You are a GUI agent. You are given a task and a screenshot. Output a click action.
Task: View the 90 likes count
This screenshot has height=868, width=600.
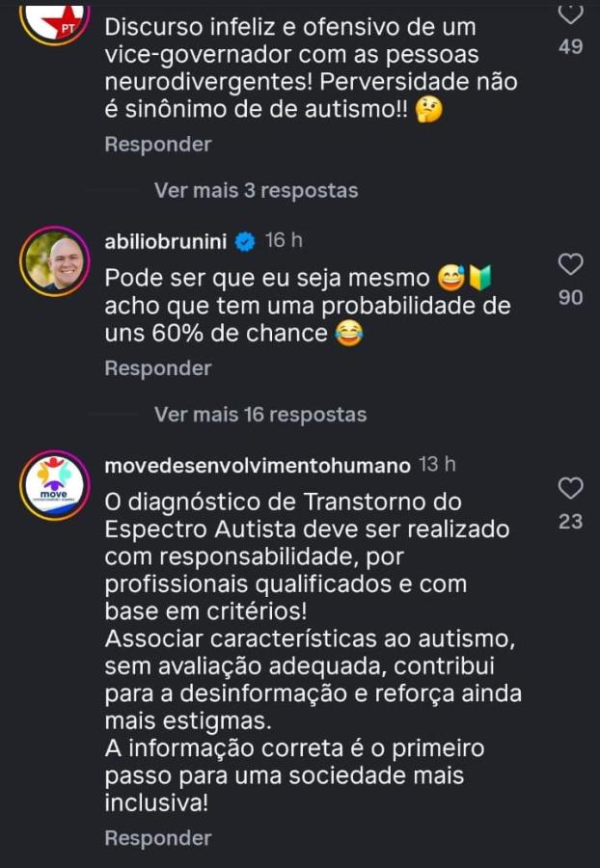pyautogui.click(x=571, y=298)
